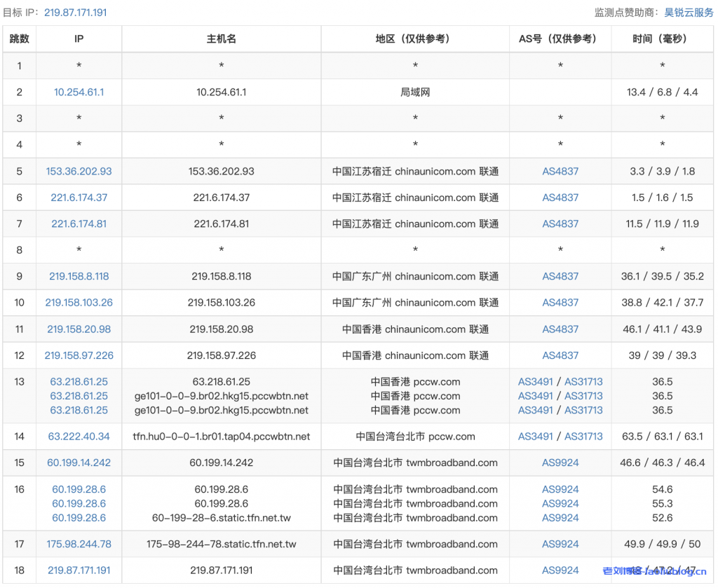Open IP link 221.6.174.81 in hop 7
The image size is (718, 588).
[79, 224]
